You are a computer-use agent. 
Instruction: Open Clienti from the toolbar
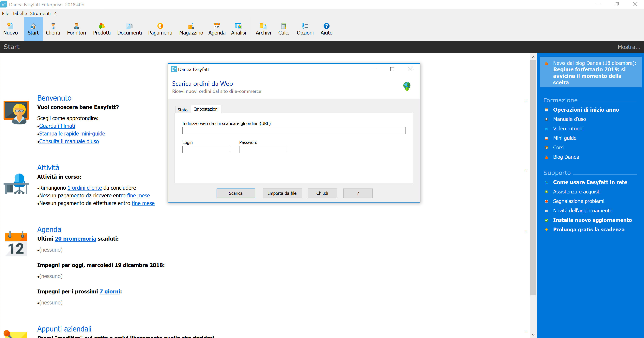tap(53, 29)
